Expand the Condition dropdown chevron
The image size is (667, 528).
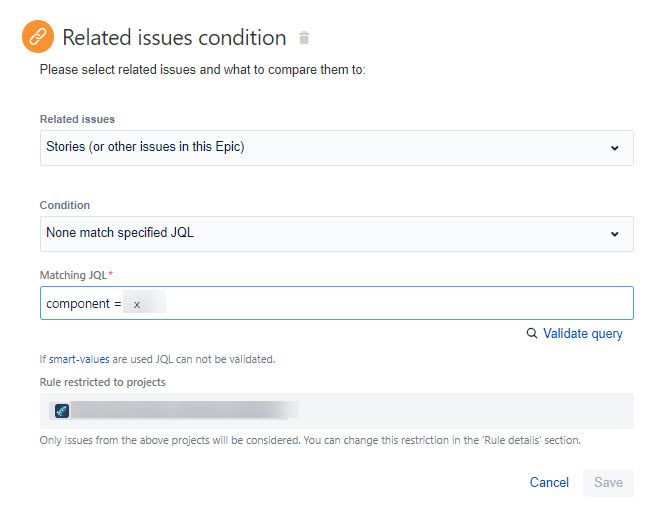click(x=614, y=234)
